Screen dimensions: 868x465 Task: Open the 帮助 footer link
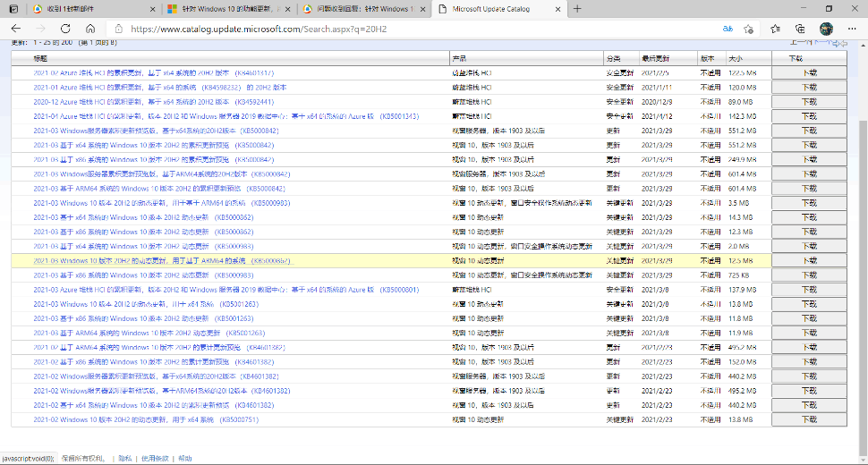pyautogui.click(x=185, y=459)
